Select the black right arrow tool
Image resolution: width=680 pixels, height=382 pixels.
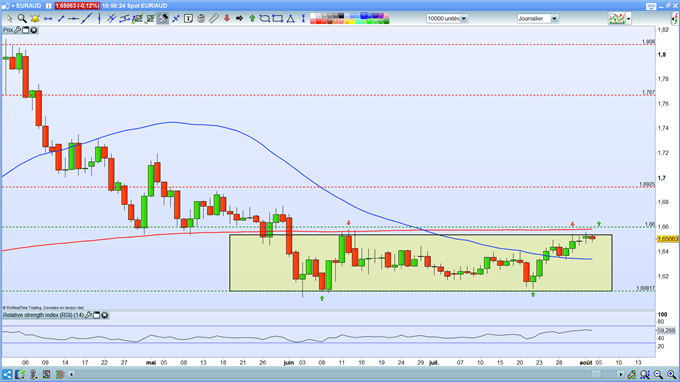(239, 19)
